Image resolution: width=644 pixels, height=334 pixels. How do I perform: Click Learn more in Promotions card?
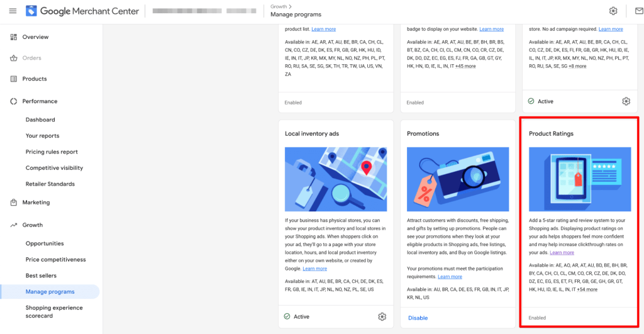click(450, 277)
